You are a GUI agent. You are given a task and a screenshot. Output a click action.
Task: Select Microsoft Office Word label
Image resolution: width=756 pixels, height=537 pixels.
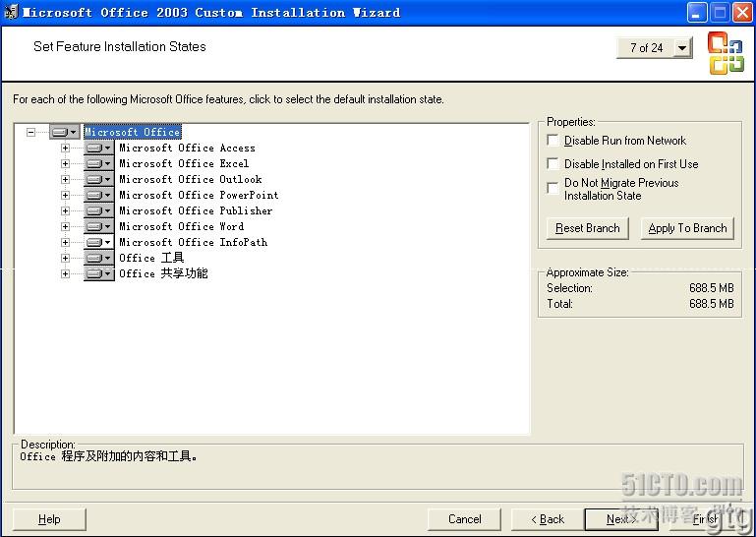181,226
